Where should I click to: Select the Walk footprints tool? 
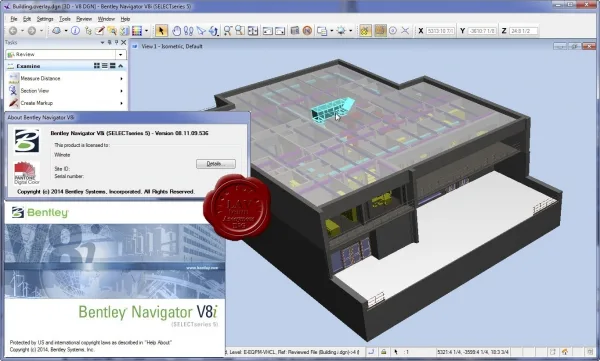[x=189, y=31]
